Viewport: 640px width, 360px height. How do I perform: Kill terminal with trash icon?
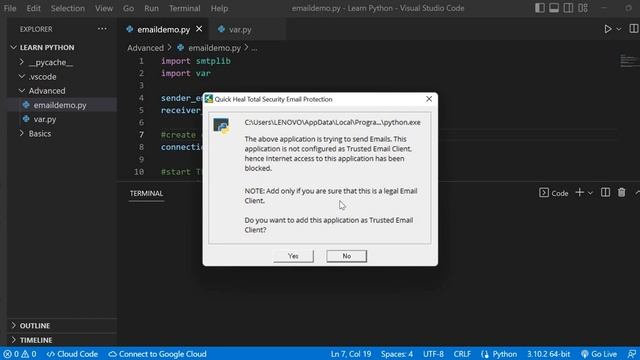click(x=621, y=193)
